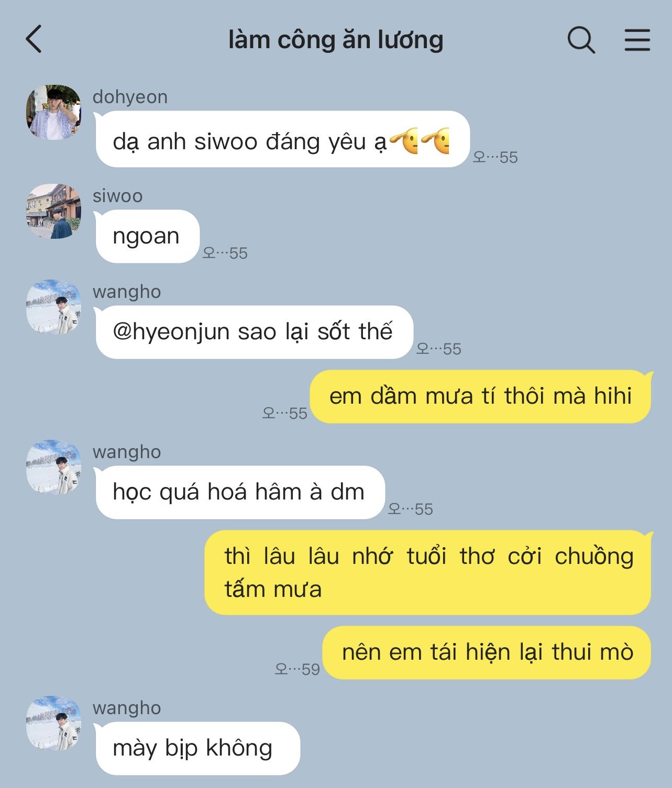
Task: Tap wangho's avatar beside the 'mày bịp không' message
Action: click(x=53, y=723)
